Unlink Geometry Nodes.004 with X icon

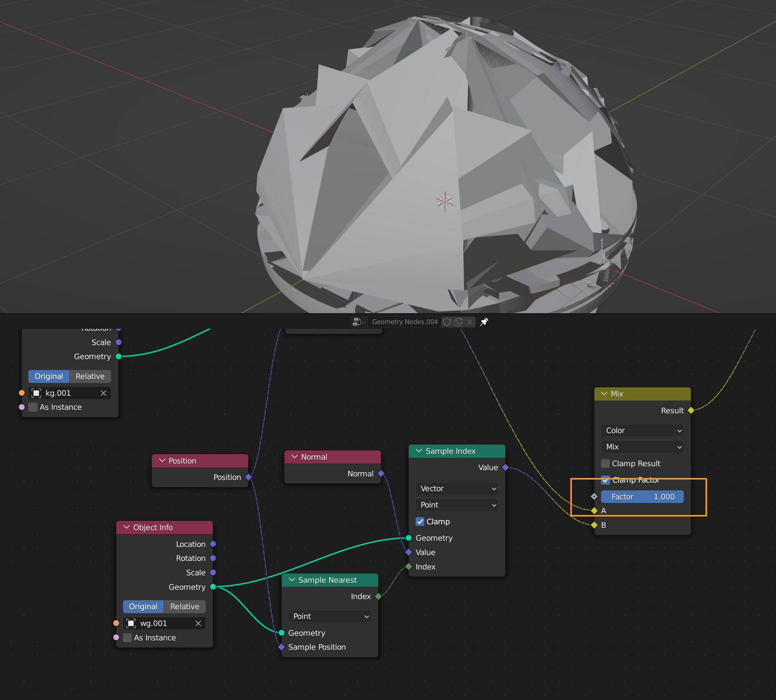(470, 322)
